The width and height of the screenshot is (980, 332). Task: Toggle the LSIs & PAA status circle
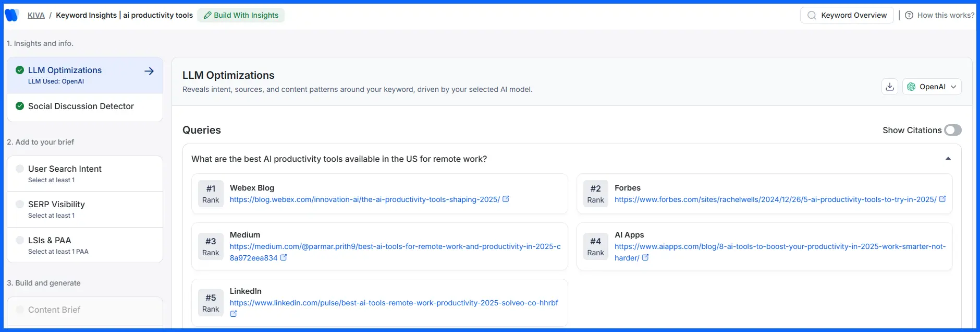point(20,240)
